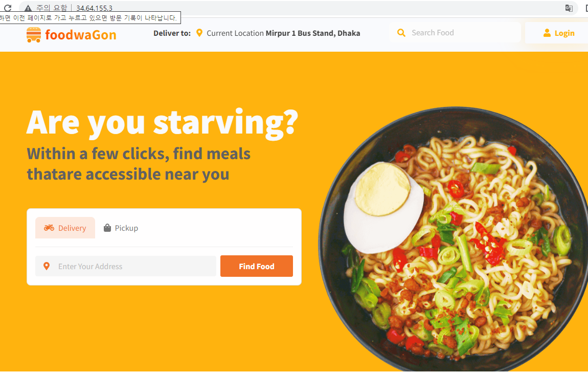This screenshot has height=373, width=588.
Task: Focus the Enter Your Address field
Action: coord(126,266)
